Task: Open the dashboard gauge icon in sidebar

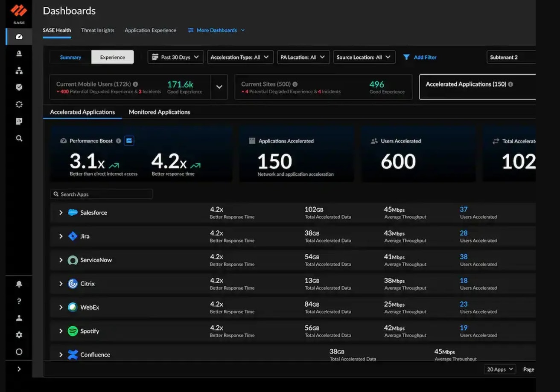Action: click(19, 37)
